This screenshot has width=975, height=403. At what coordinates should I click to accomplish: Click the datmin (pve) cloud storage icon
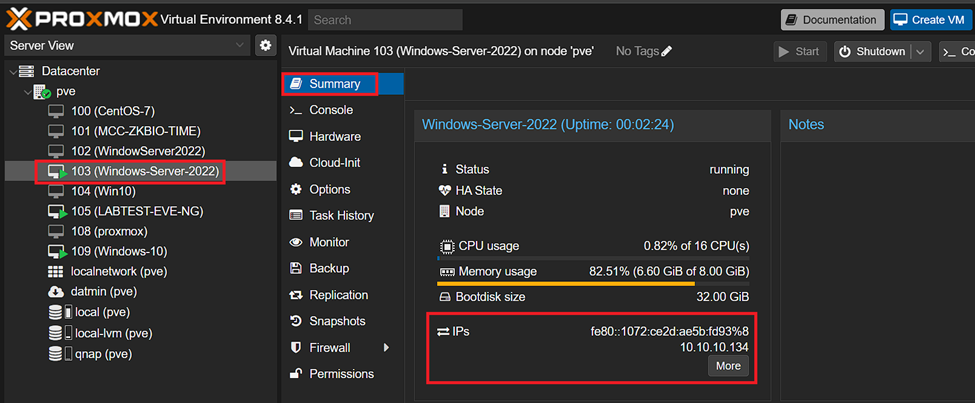[x=56, y=291]
